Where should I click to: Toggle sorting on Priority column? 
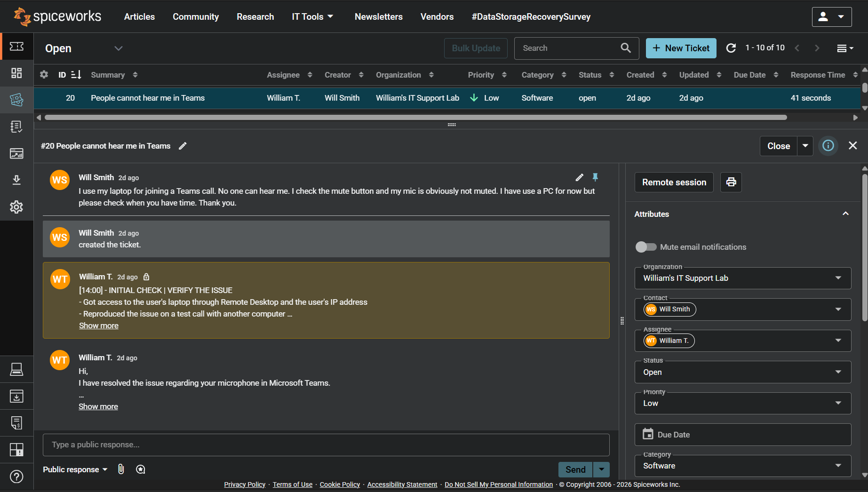click(504, 75)
